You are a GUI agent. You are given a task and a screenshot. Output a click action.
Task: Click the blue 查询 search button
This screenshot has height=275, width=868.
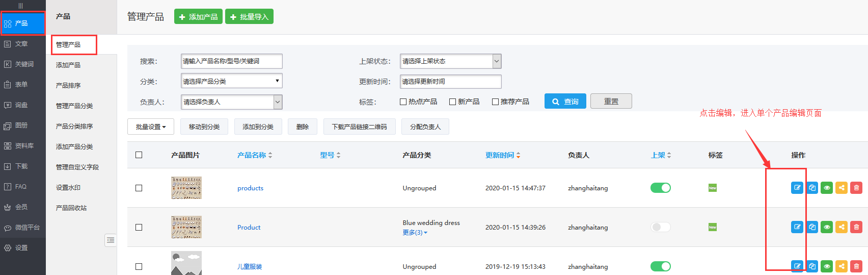point(565,102)
